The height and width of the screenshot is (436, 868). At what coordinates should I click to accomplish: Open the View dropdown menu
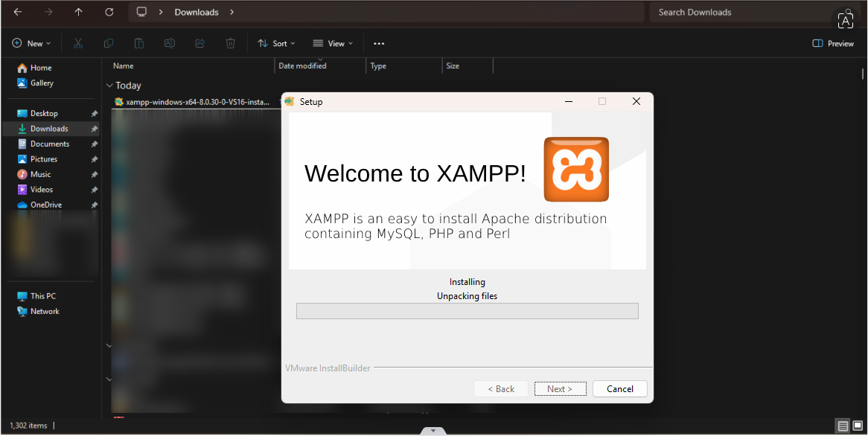(333, 43)
